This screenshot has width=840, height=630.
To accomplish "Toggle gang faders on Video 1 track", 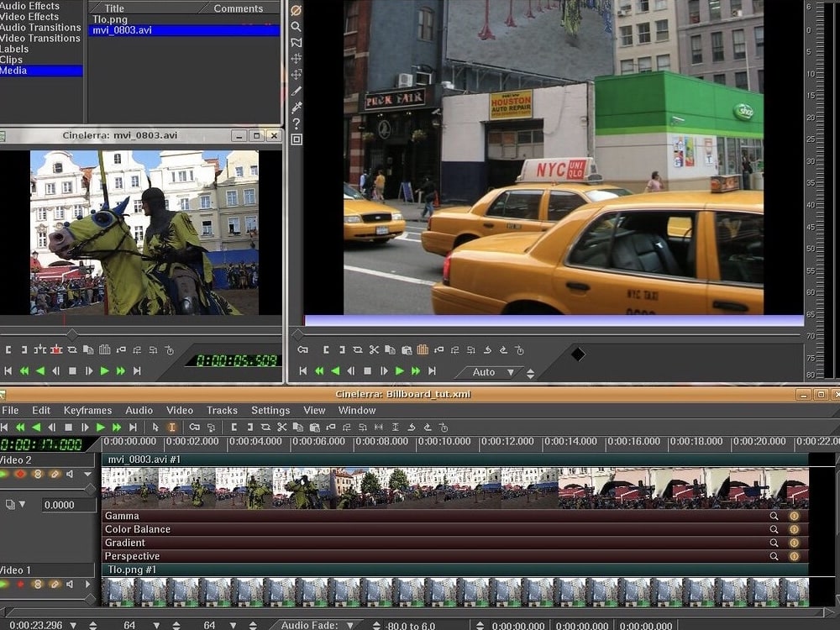I will (x=38, y=584).
